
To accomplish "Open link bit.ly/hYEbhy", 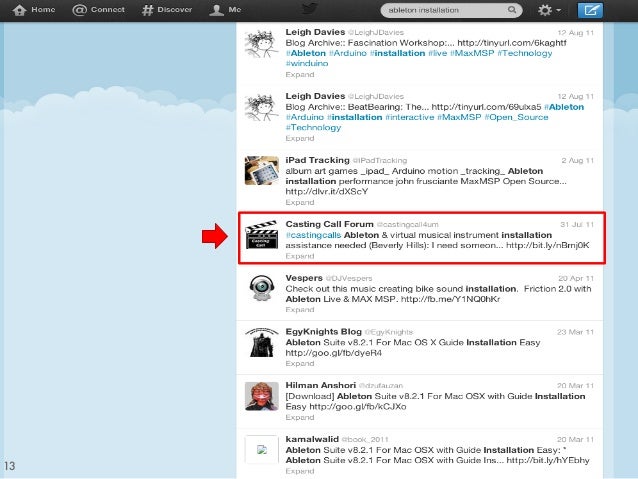I will (548, 460).
